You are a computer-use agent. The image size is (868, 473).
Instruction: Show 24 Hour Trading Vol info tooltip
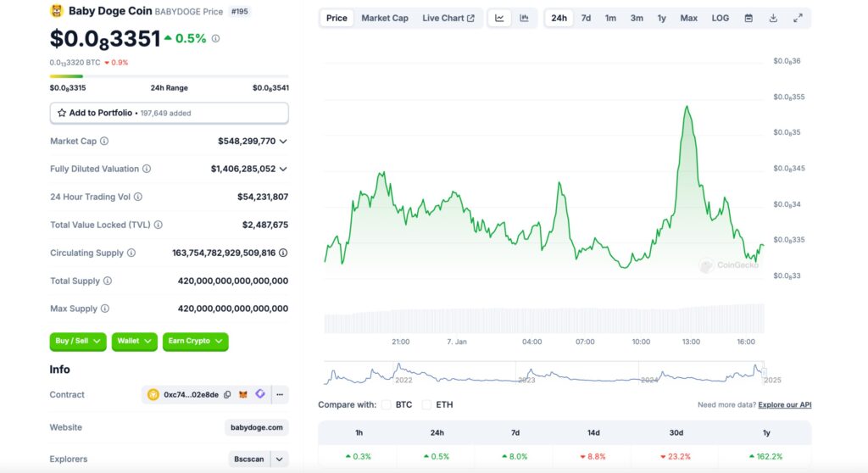tap(138, 197)
